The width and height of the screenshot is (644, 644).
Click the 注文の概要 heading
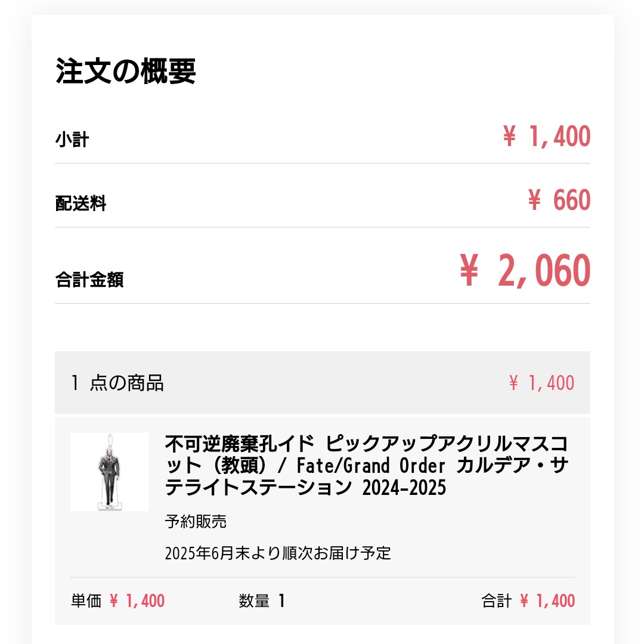[x=126, y=72]
